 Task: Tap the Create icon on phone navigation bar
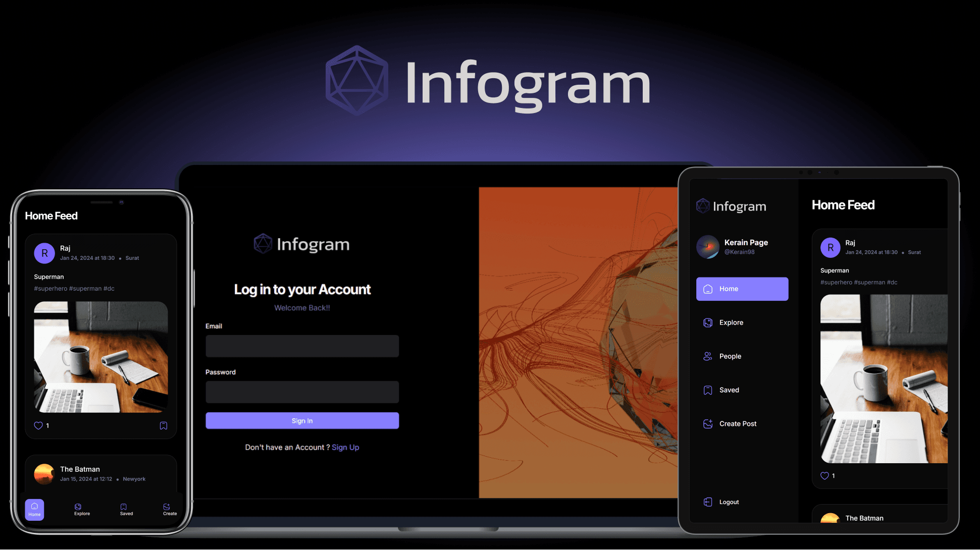click(169, 509)
